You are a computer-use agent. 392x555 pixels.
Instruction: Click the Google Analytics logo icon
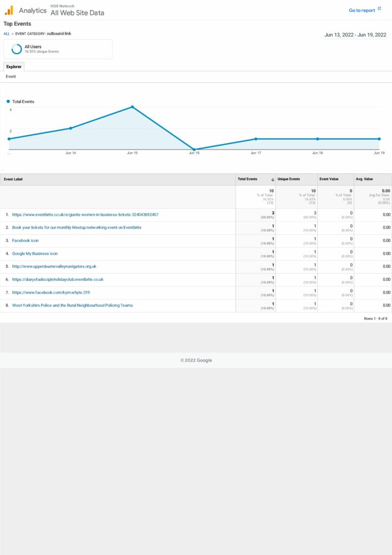(9, 10)
